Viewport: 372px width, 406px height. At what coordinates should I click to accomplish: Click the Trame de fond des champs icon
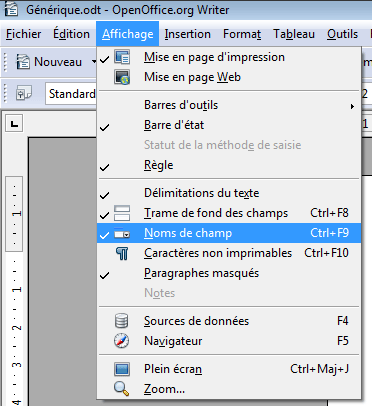(122, 213)
